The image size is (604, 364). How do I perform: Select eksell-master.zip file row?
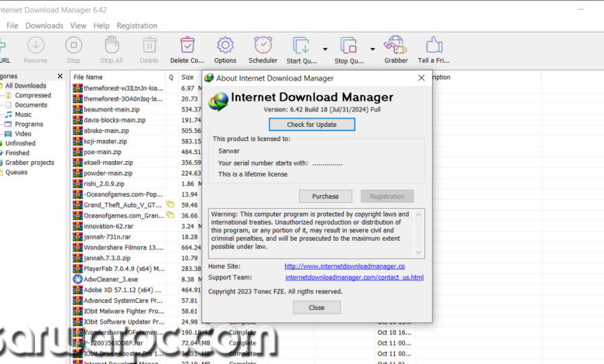coord(108,163)
